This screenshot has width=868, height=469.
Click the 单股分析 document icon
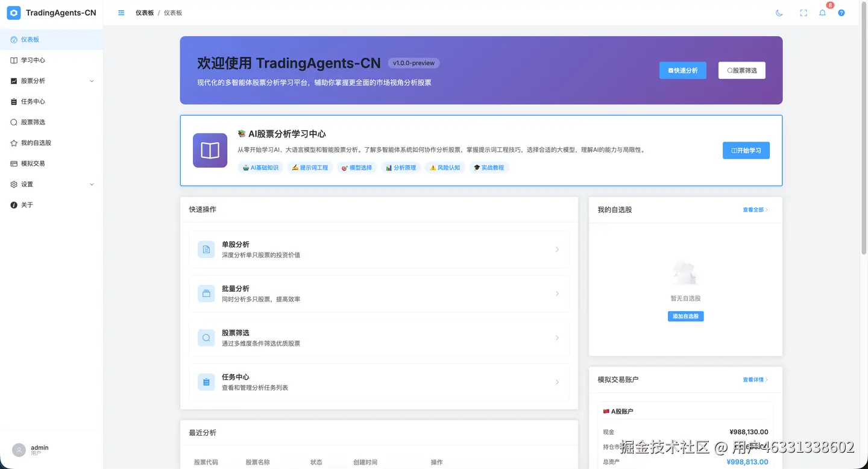(206, 249)
